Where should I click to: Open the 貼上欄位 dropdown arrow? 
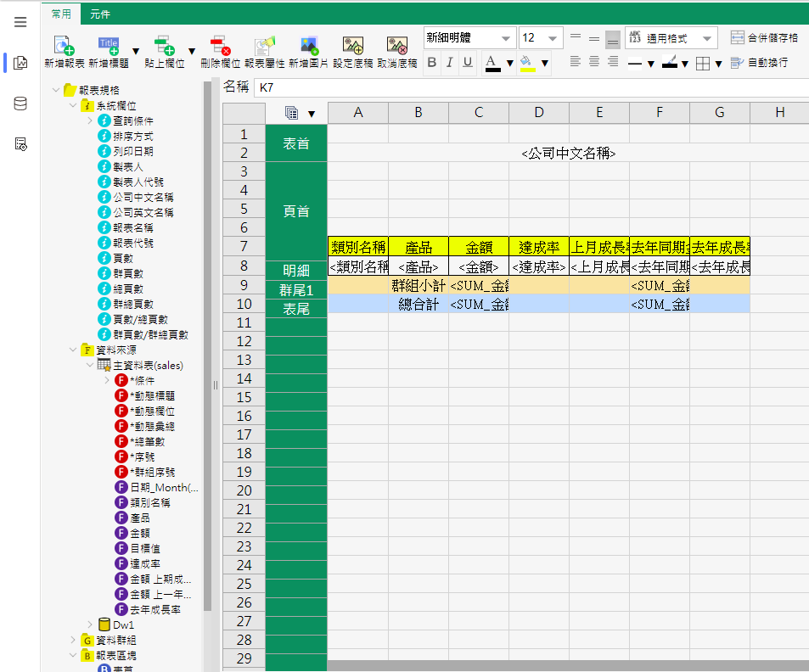point(192,52)
